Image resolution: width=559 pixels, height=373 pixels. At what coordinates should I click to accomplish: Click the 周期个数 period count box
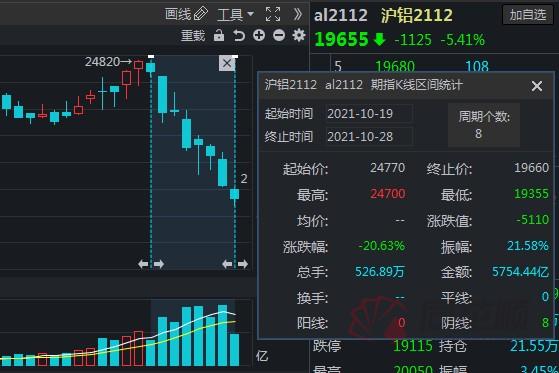click(x=484, y=124)
